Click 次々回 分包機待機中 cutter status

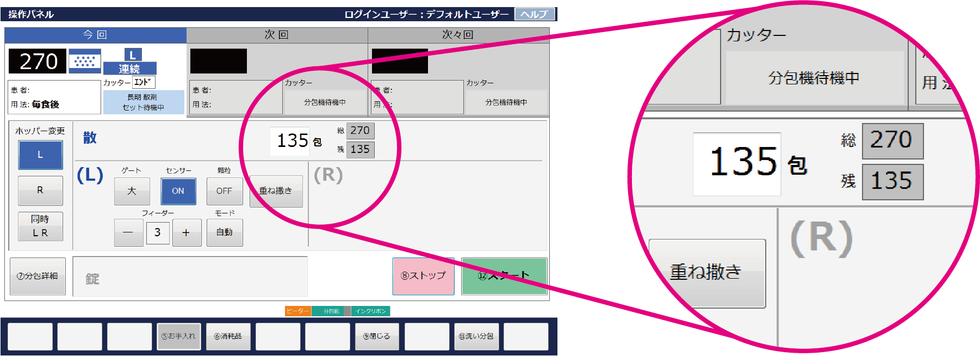point(506,102)
